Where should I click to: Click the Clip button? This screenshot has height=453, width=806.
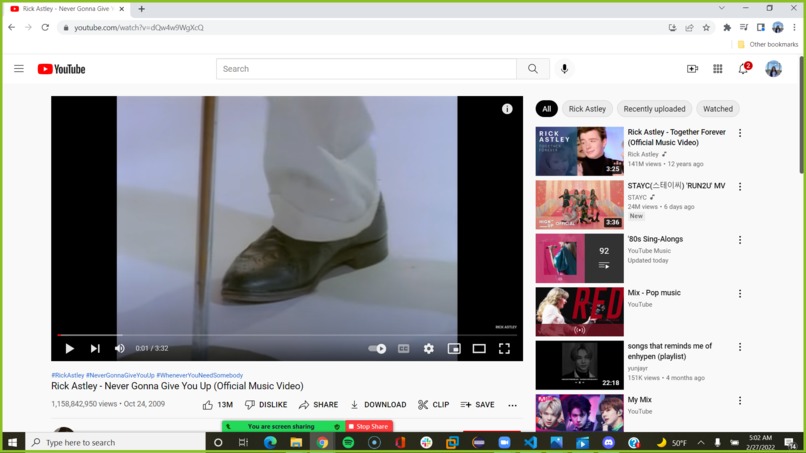pyautogui.click(x=434, y=405)
